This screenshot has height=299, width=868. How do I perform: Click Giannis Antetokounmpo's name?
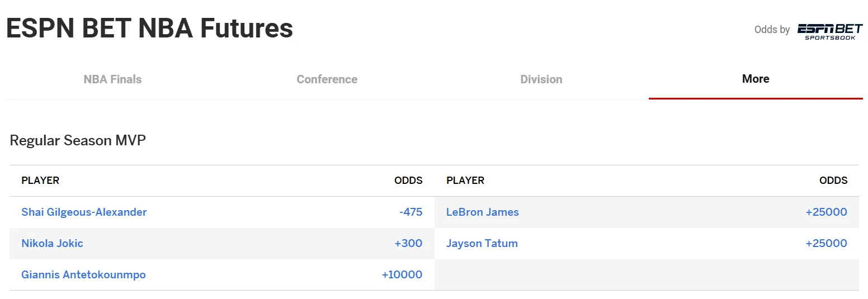[x=83, y=275]
